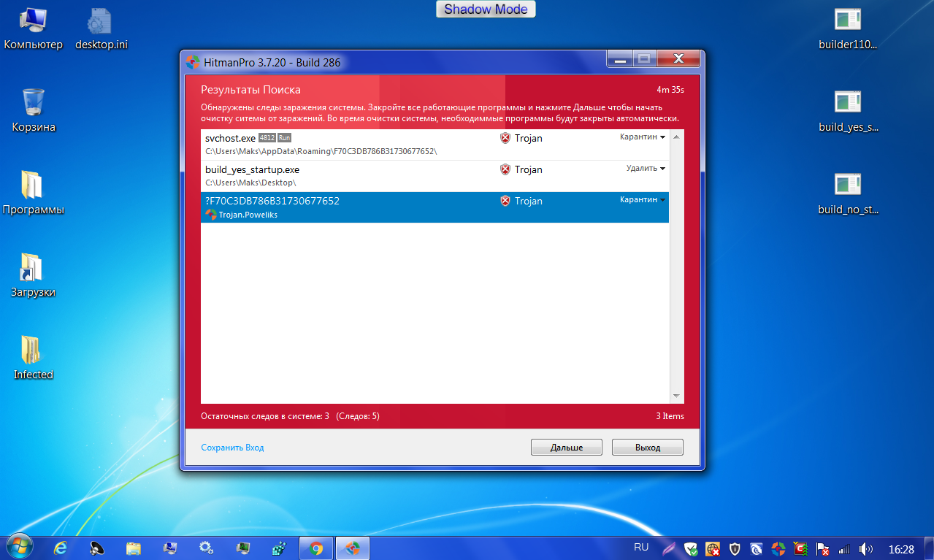Click Trojan shield icon in build_yes_startup.exe row
Screen dimensions: 934x560
pyautogui.click(x=505, y=169)
